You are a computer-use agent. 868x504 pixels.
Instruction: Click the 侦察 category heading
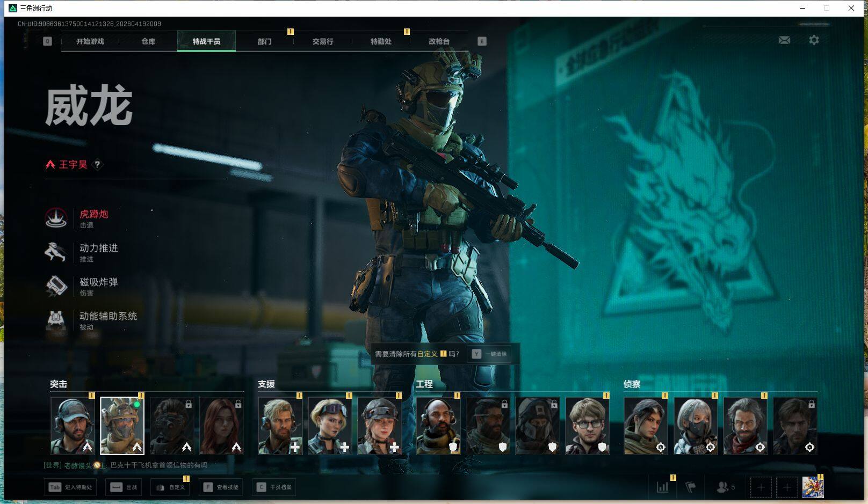tap(632, 384)
